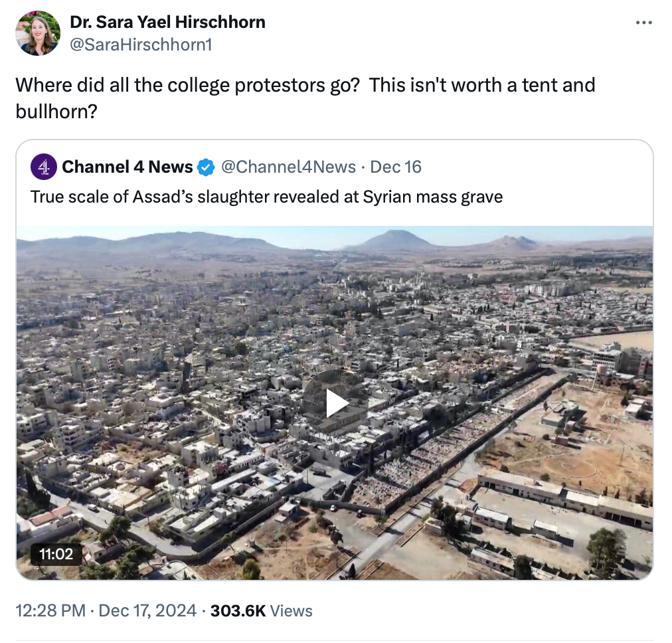
Task: Click the 11:02 video duration badge
Action: 56,553
